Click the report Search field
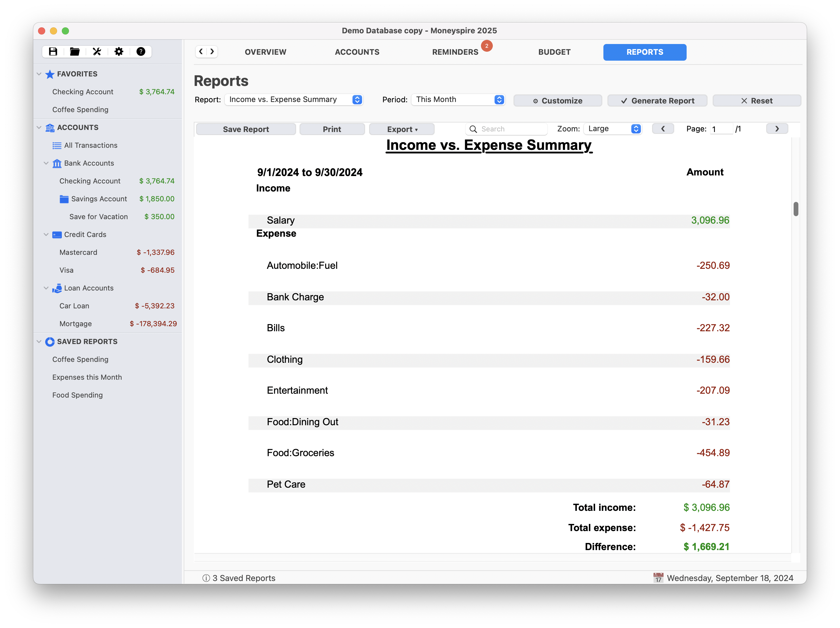Image resolution: width=840 pixels, height=628 pixels. click(x=506, y=129)
